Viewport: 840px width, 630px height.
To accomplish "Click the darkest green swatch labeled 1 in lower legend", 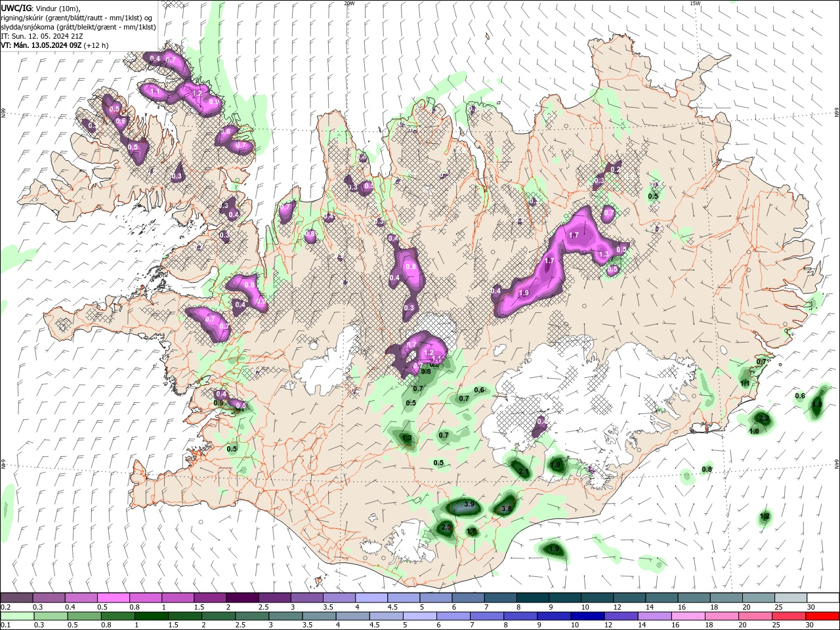I will [x=151, y=616].
